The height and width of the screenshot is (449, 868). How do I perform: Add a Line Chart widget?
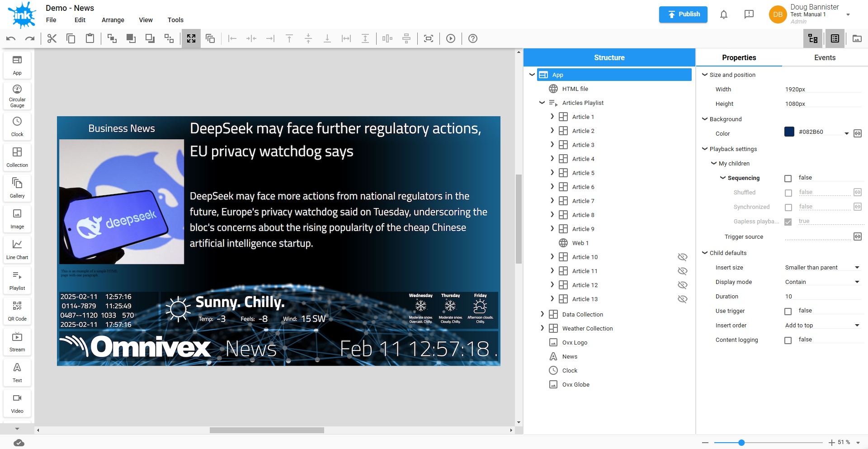pos(17,250)
